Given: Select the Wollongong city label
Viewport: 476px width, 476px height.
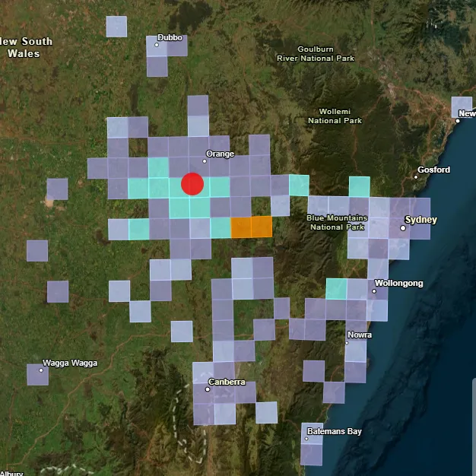Looking at the screenshot, I should [398, 283].
